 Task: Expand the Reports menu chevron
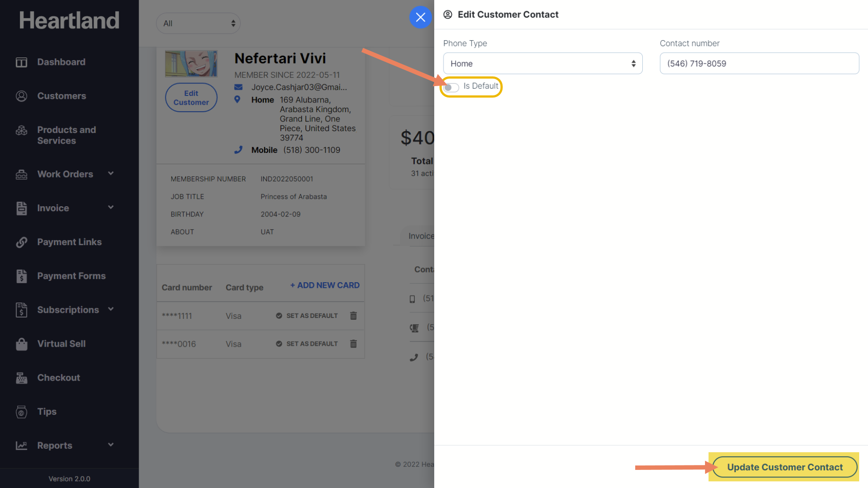pos(111,445)
